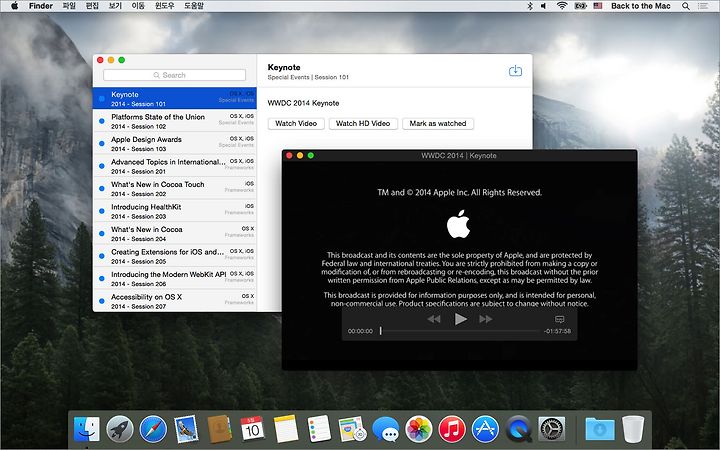
Task: Play the WWDC 2014 Keynote video
Action: tap(460, 319)
